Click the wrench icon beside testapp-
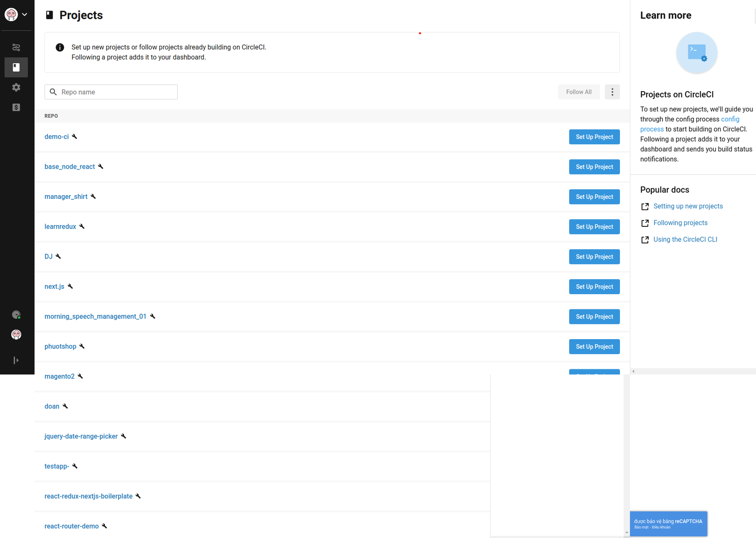 pos(75,466)
